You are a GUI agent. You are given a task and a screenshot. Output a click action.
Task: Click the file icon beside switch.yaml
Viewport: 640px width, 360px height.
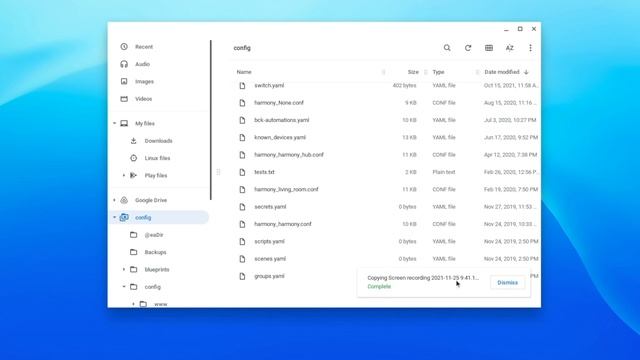[242, 86]
